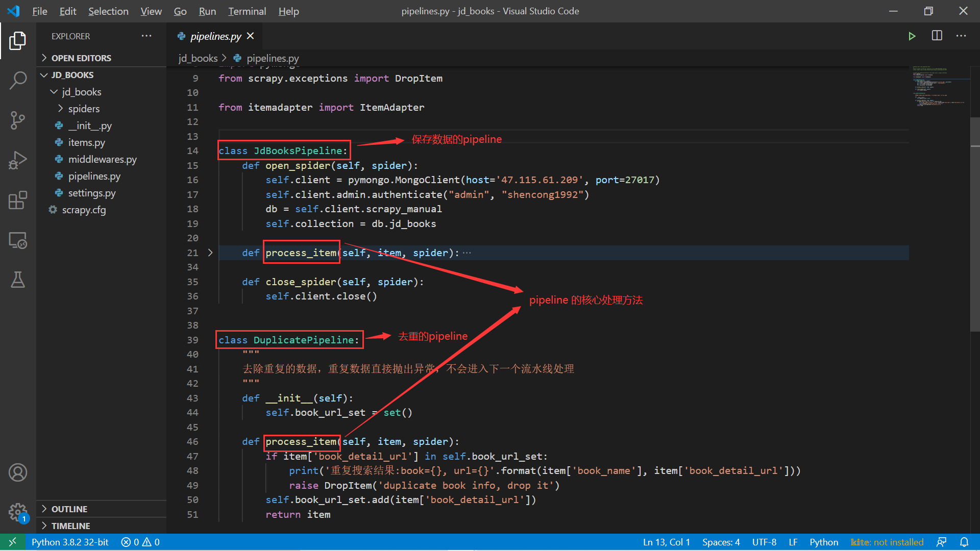Show errors and warnings in status bar

point(140,542)
